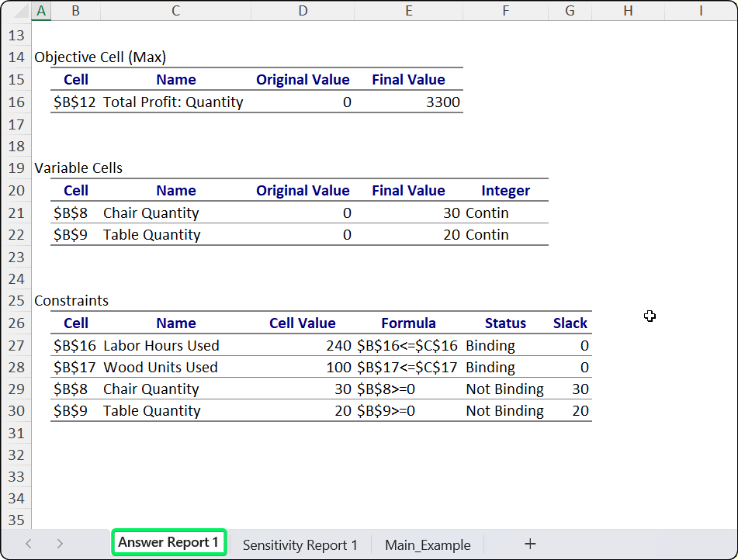The width and height of the screenshot is (738, 560).
Task: Select the Answer Report 1 sheet tab
Action: (x=168, y=542)
